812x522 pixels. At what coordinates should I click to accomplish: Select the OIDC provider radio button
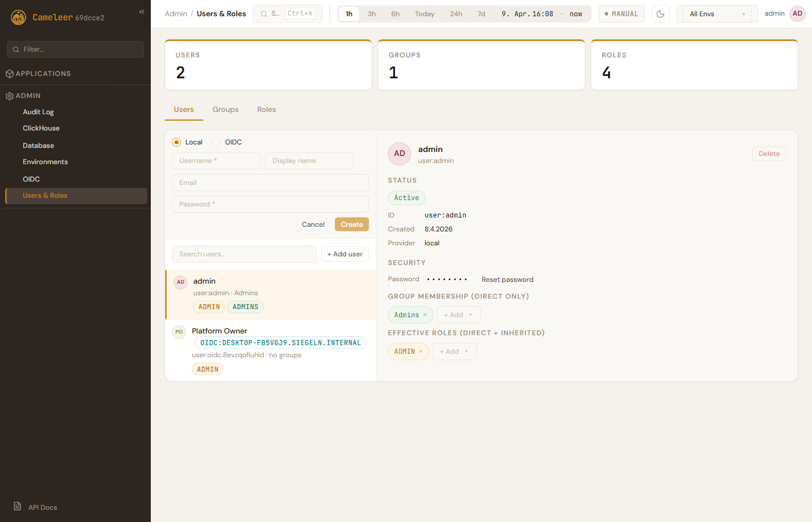point(216,142)
